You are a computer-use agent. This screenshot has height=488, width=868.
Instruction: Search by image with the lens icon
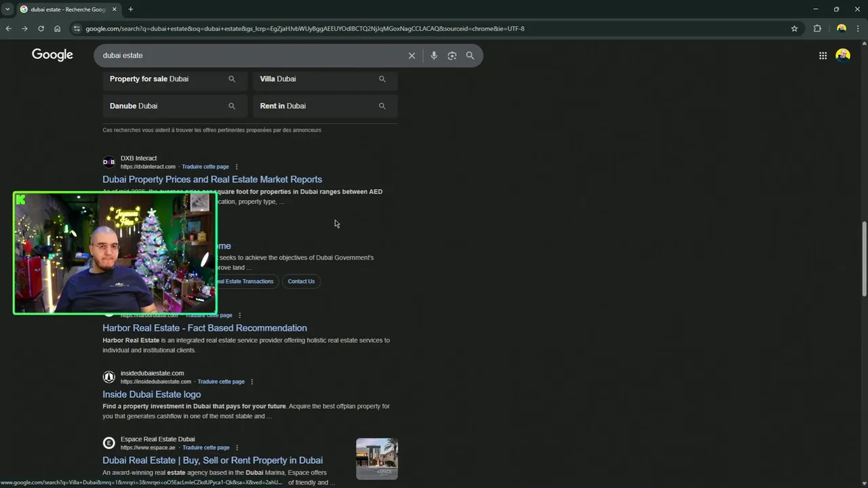coord(452,56)
